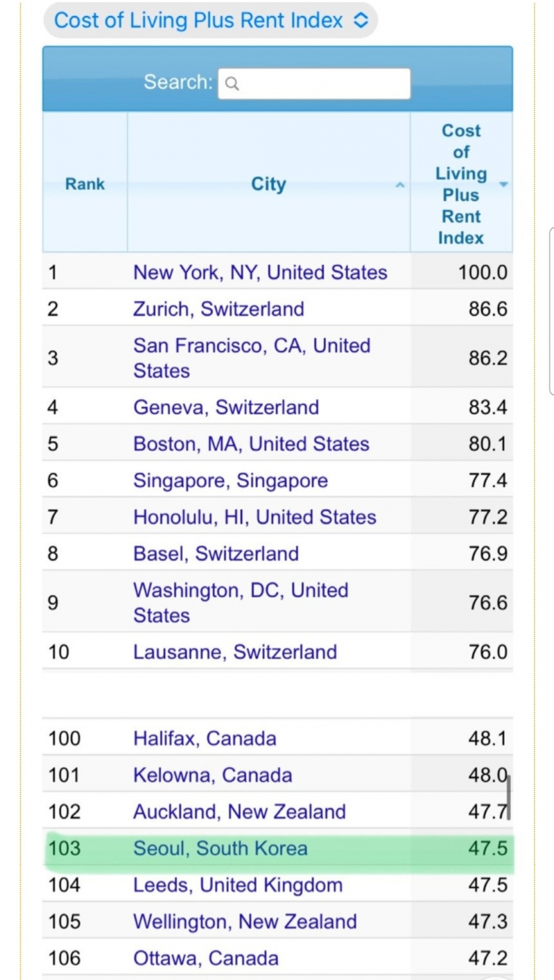This screenshot has width=554, height=980.
Task: Click the Cost of Living Plus Rent Index sort arrow
Action: point(503,185)
